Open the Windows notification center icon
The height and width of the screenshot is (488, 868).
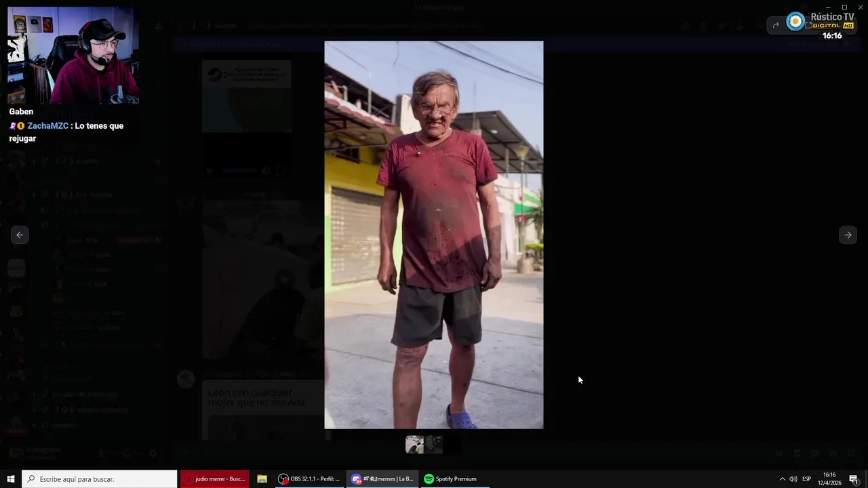click(854, 479)
